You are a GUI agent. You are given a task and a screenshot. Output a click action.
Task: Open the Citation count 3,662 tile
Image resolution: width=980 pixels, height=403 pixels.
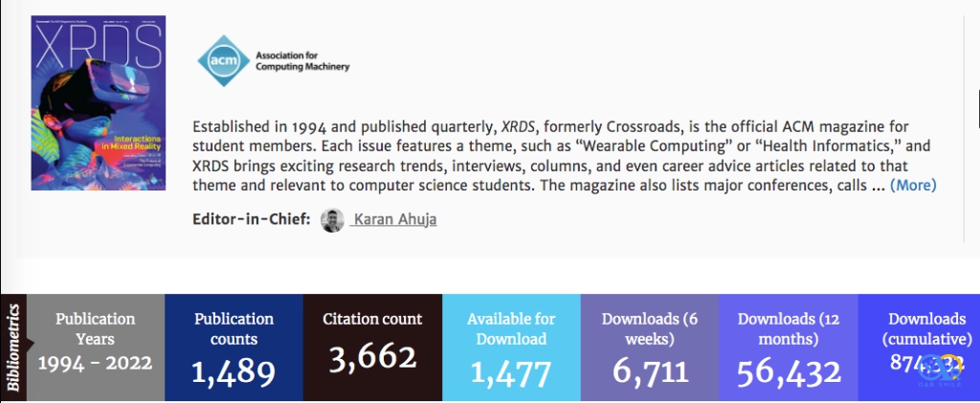pyautogui.click(x=372, y=347)
